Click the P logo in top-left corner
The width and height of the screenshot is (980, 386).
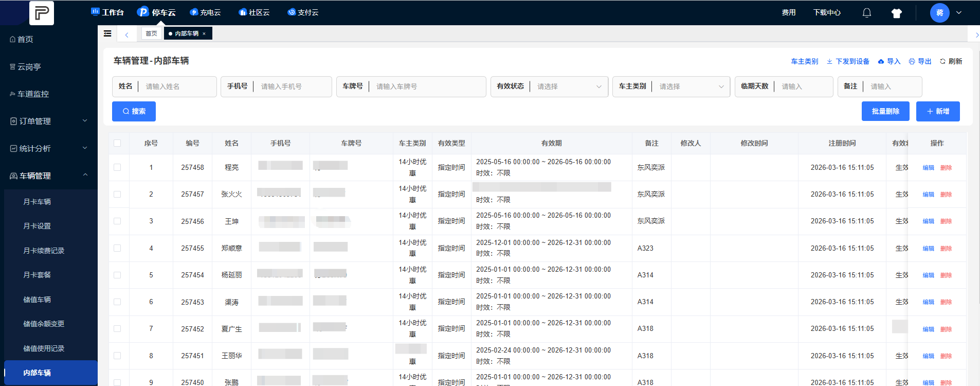pos(41,12)
